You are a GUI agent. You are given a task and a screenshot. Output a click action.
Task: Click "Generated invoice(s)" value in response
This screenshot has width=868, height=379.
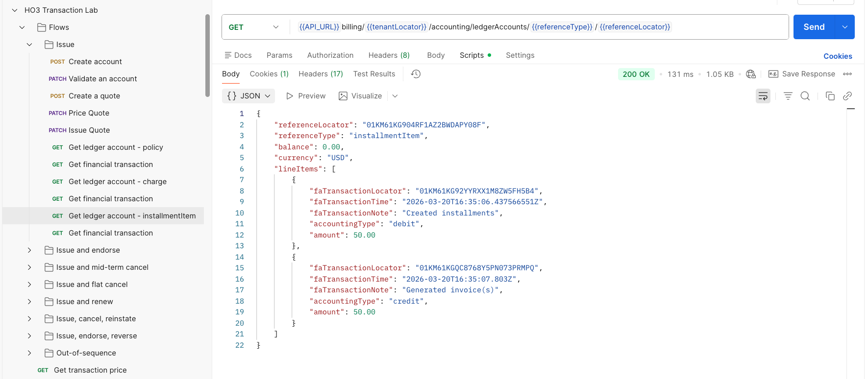pyautogui.click(x=450, y=290)
